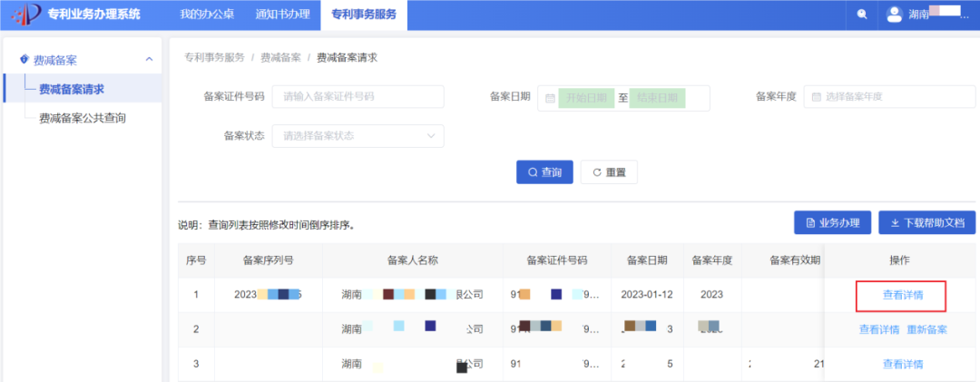Viewport: 980px width, 382px height.
Task: Click the shield icon beside 费减备案
Action: pos(24,60)
